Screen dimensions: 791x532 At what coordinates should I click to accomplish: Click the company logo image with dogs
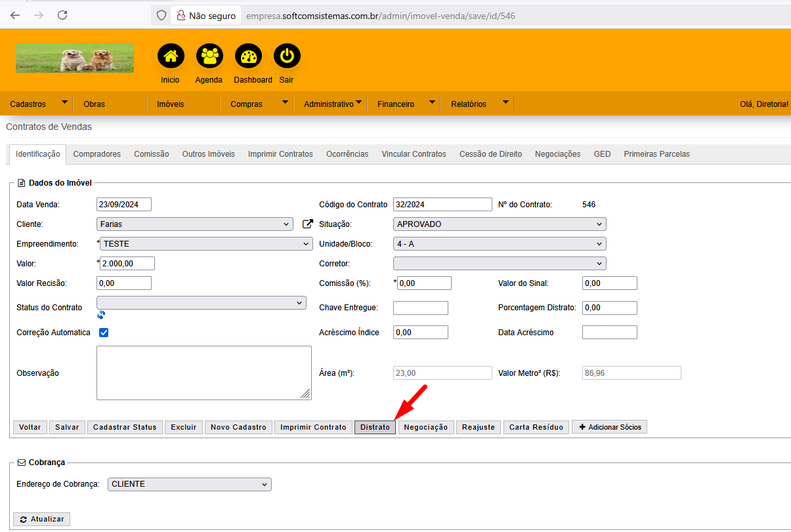[75, 58]
